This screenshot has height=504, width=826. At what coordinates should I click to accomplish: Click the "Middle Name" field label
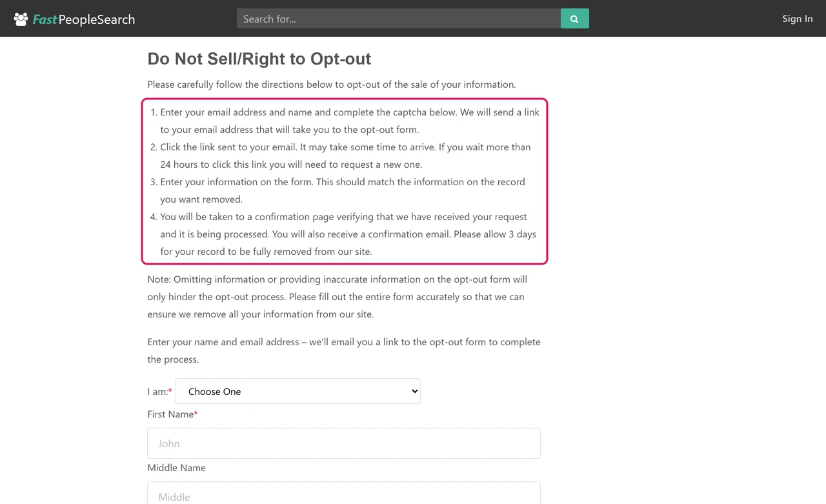[176, 468]
